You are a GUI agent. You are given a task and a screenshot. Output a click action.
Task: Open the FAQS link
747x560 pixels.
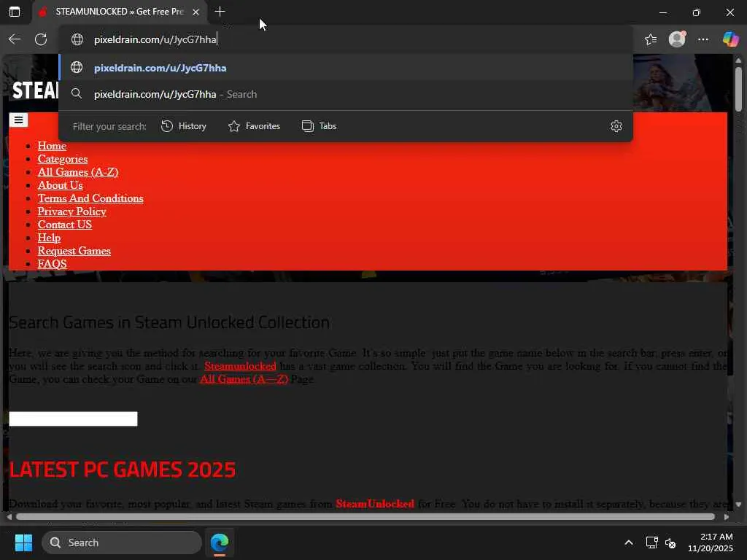pyautogui.click(x=52, y=264)
